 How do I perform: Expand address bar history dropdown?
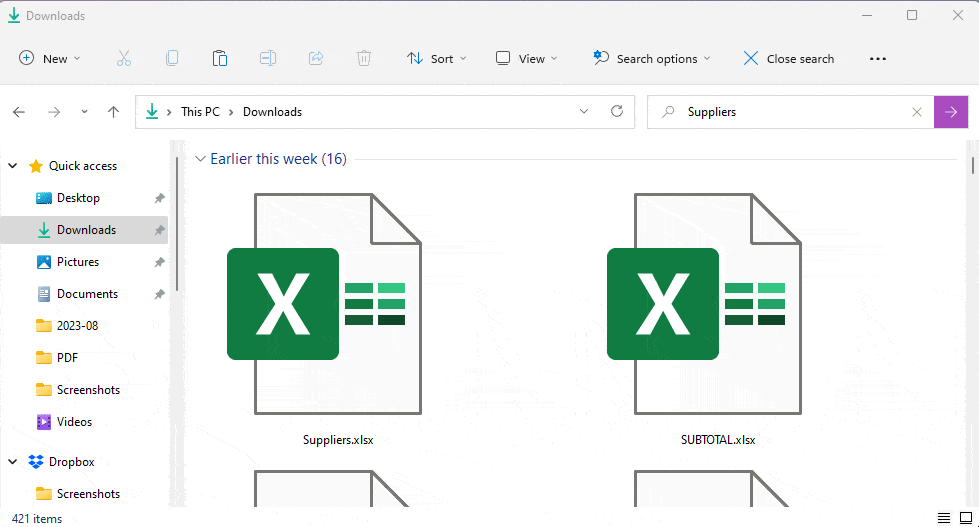coord(584,111)
